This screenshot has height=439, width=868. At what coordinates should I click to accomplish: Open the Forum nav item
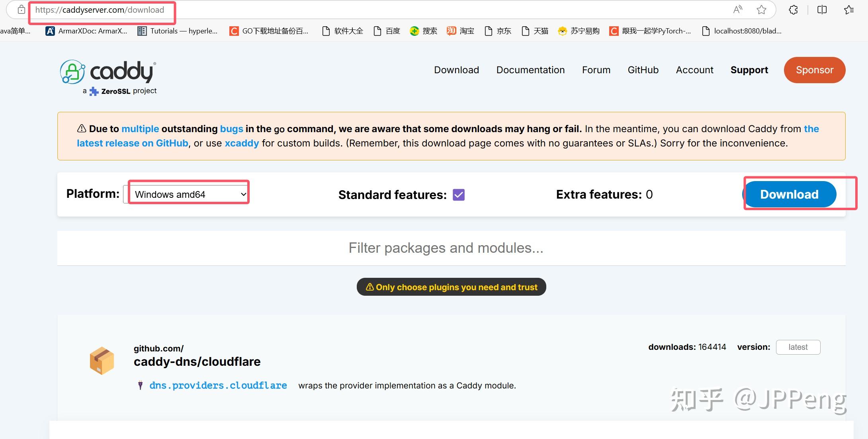[x=596, y=70]
